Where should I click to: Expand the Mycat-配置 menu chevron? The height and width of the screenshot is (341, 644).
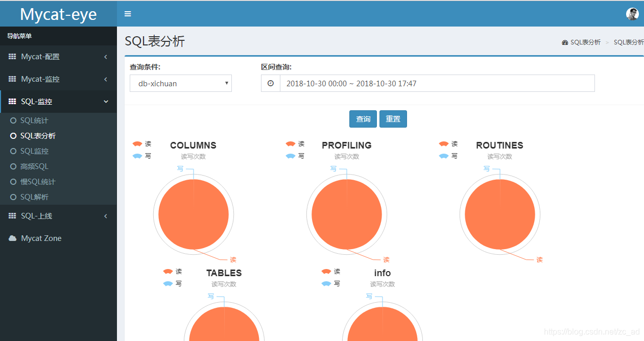pos(106,57)
